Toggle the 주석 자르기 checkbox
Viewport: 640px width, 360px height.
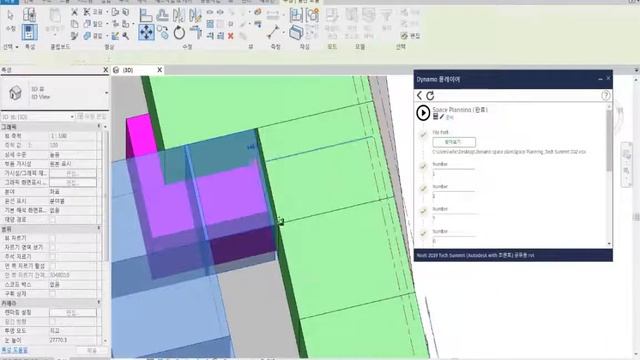[x=52, y=256]
